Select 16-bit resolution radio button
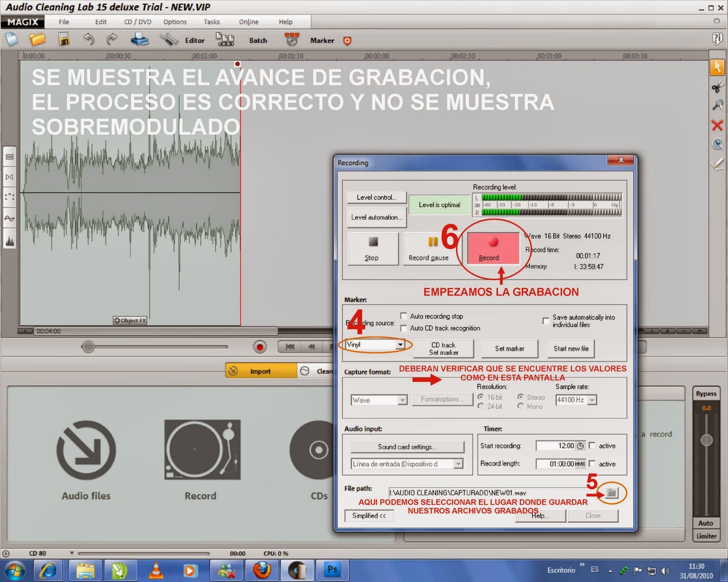Viewport: 728px width, 582px height. tap(480, 397)
